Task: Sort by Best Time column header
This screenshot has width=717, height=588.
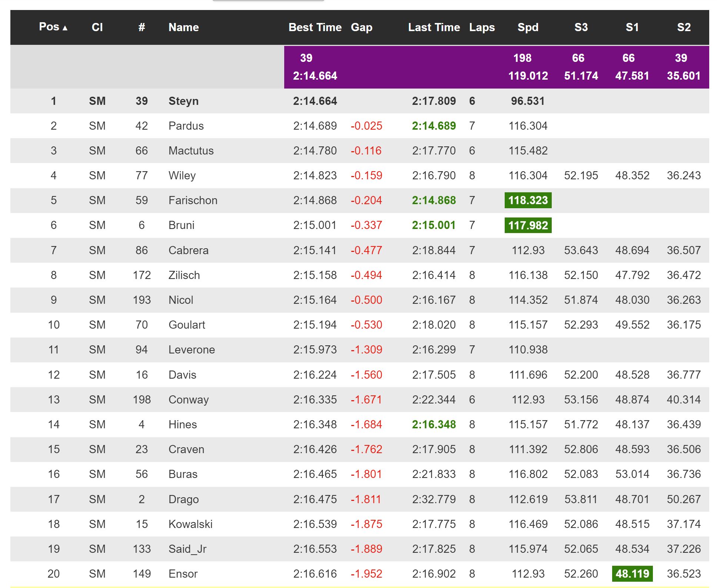Action: (315, 27)
